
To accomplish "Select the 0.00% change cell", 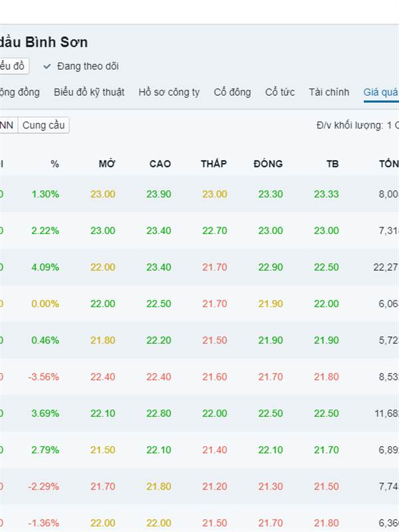I will tap(45, 304).
